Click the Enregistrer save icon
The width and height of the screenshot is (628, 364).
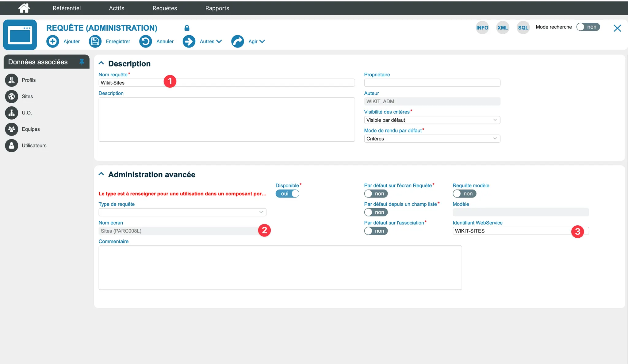click(x=95, y=41)
